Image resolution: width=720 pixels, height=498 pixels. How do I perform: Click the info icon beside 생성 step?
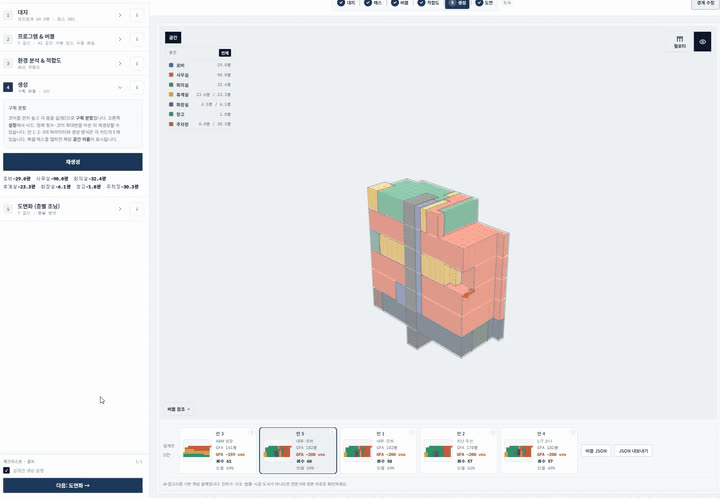coord(137,87)
